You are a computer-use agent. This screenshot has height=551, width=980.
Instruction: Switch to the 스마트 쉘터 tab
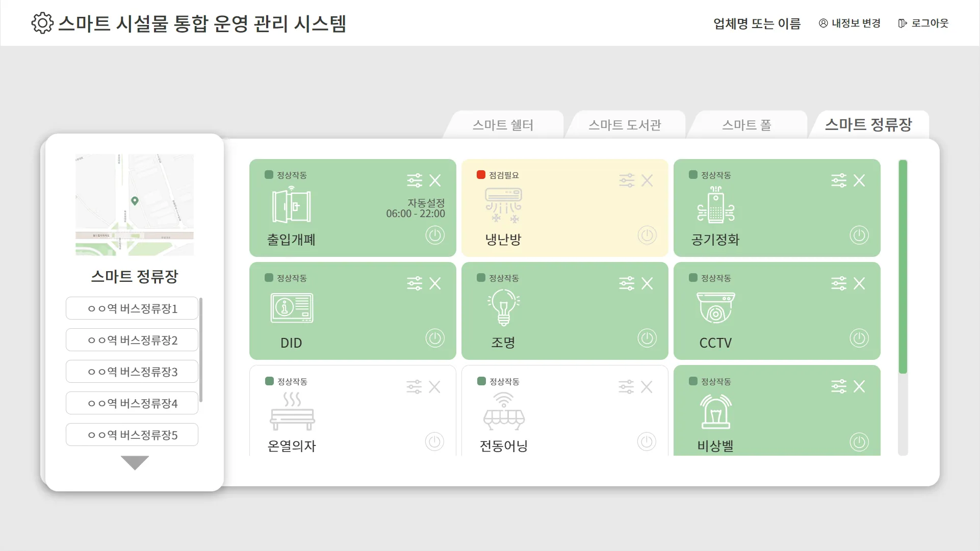[503, 124]
